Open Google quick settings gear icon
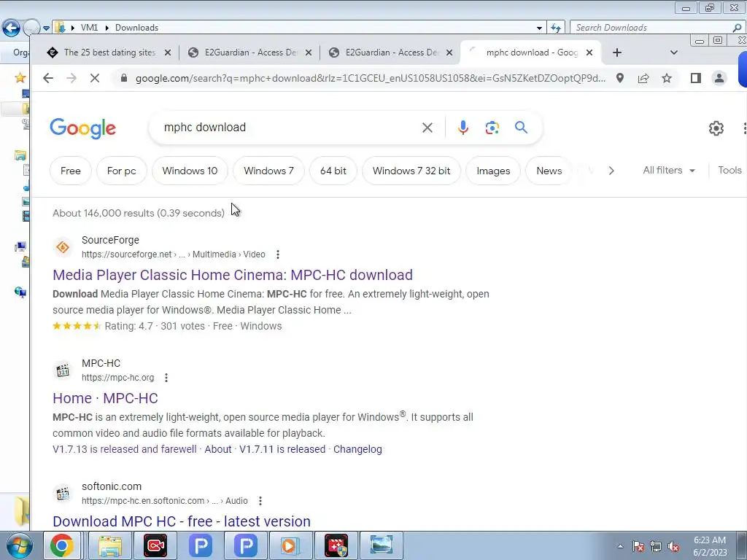The width and height of the screenshot is (747, 560). [x=716, y=128]
